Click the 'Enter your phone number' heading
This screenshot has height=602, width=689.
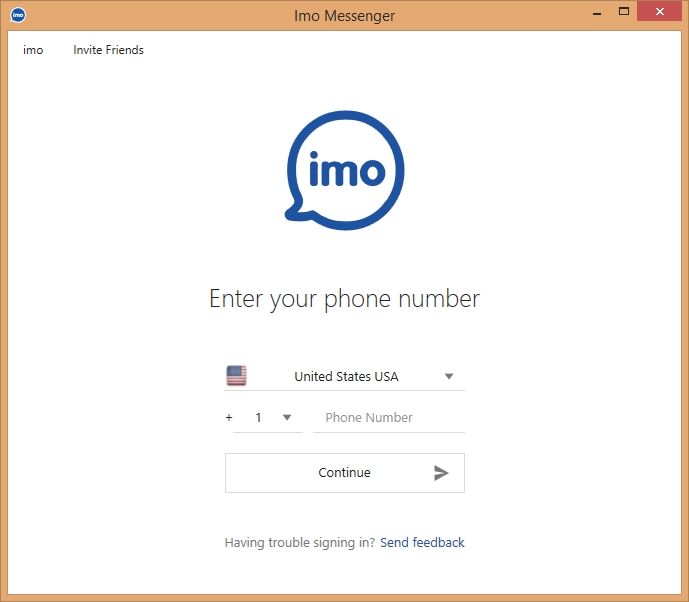pos(344,299)
